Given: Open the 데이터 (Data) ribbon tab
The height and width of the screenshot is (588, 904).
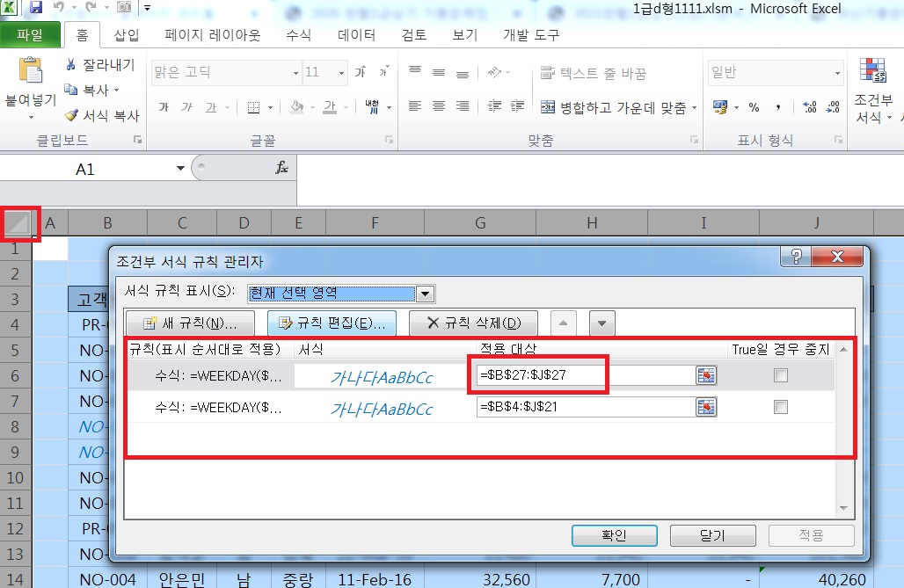Looking at the screenshot, I should 356,35.
